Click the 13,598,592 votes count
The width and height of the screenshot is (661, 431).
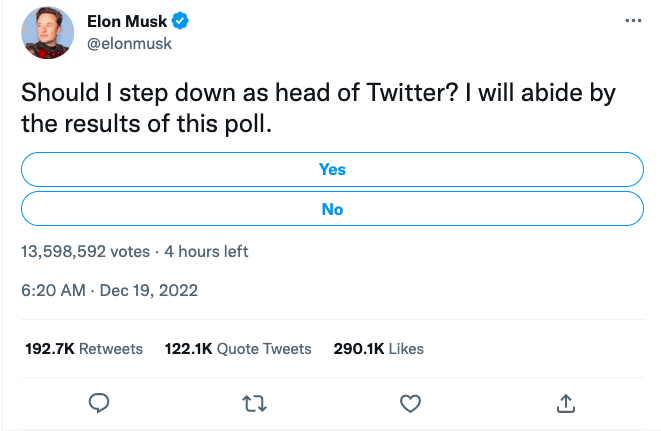tap(85, 251)
